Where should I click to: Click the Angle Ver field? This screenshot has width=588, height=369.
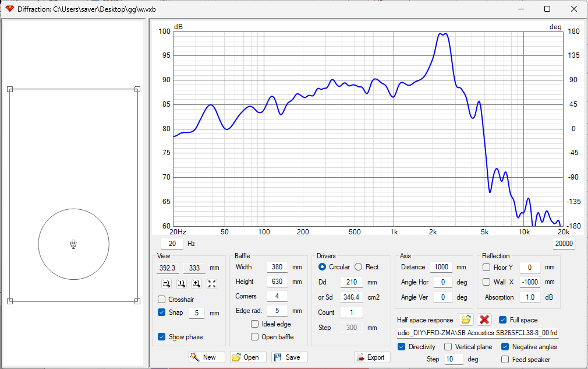tap(443, 297)
